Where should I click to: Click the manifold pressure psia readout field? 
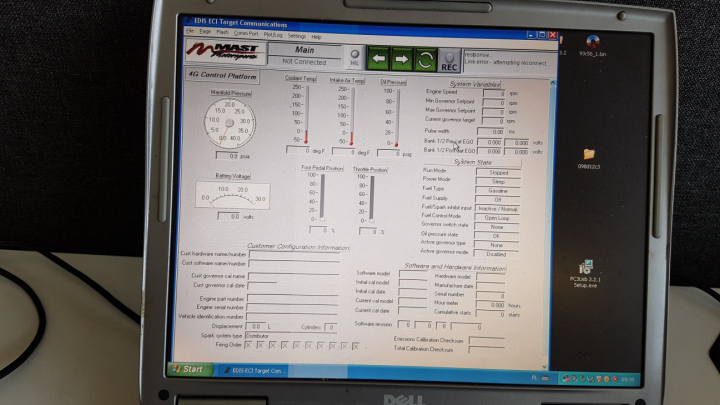tap(227, 156)
